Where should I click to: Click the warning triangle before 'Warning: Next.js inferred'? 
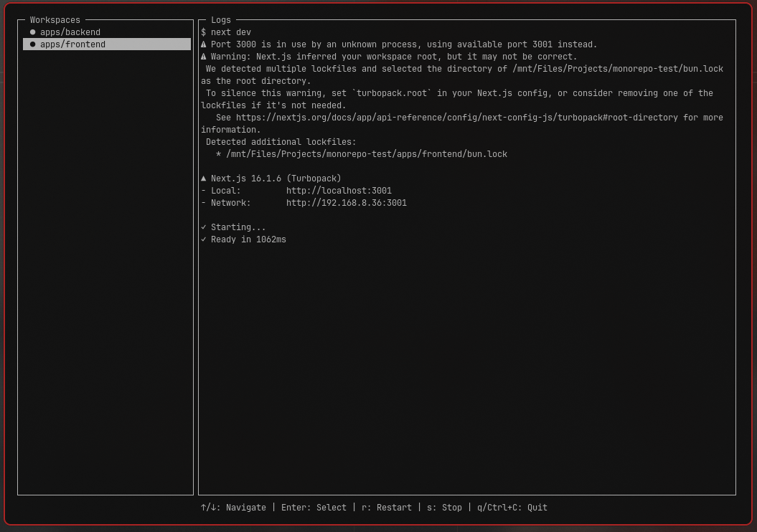click(204, 57)
